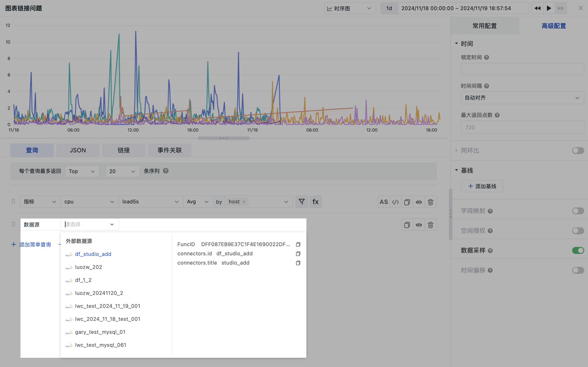The image size is (588, 367).
Task: Turn off the 数据采样 switch
Action: (x=578, y=250)
